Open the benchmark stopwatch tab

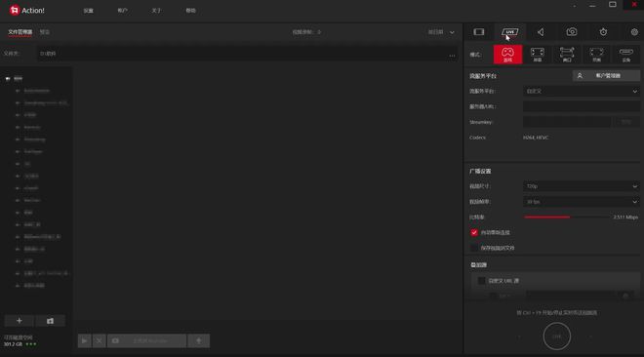pos(603,32)
